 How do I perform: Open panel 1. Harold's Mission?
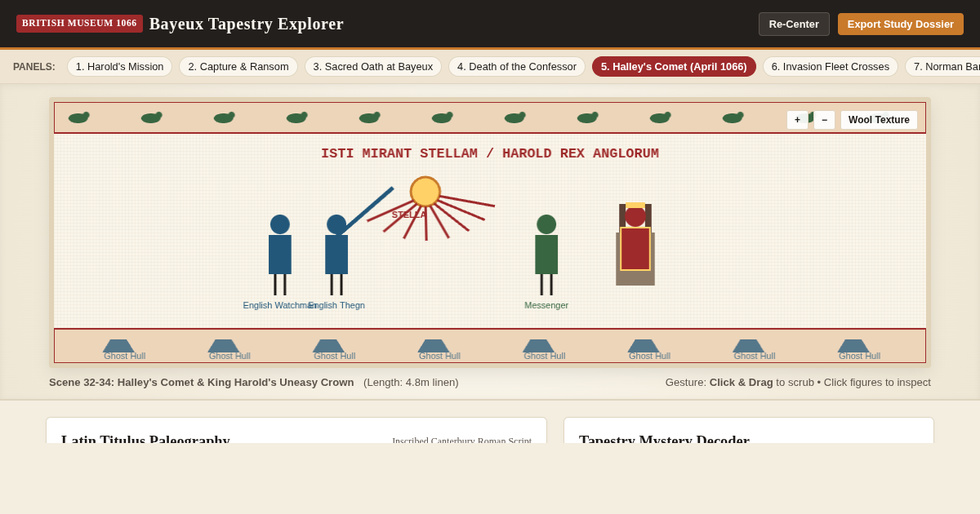click(120, 66)
